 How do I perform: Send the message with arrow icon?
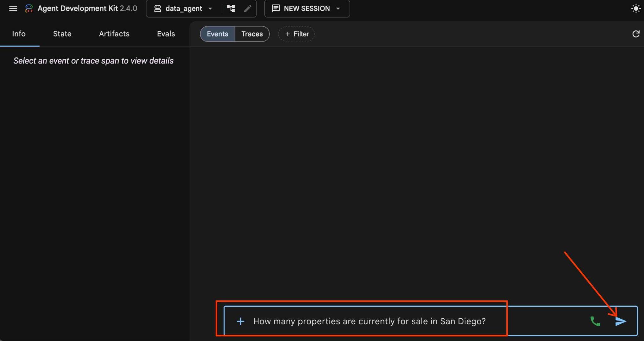[621, 321]
